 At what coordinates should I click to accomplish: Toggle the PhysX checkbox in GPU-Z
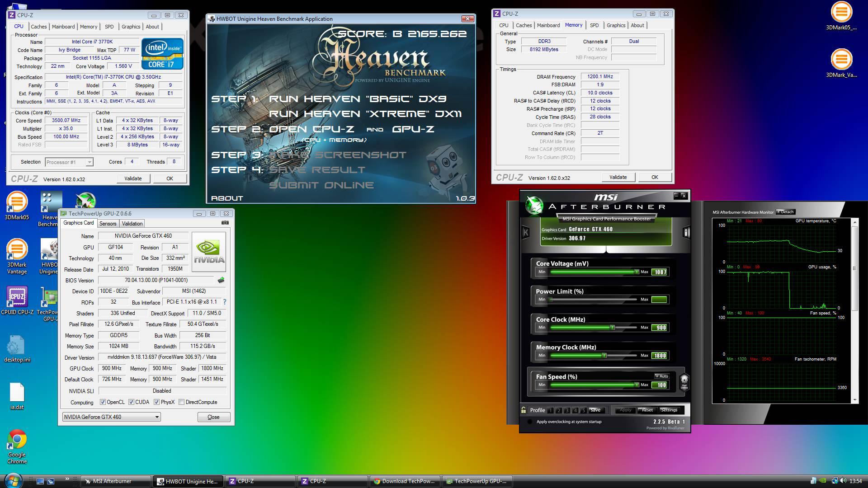click(x=156, y=402)
